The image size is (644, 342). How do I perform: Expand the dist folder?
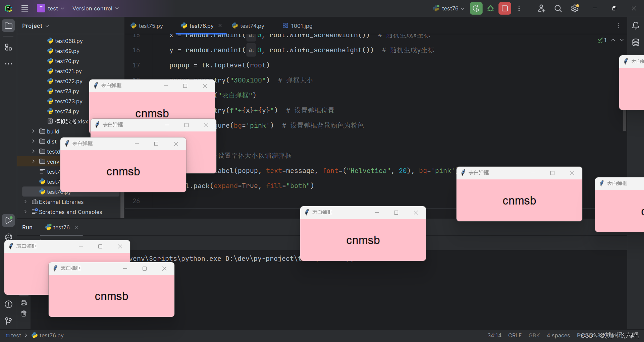click(x=33, y=141)
